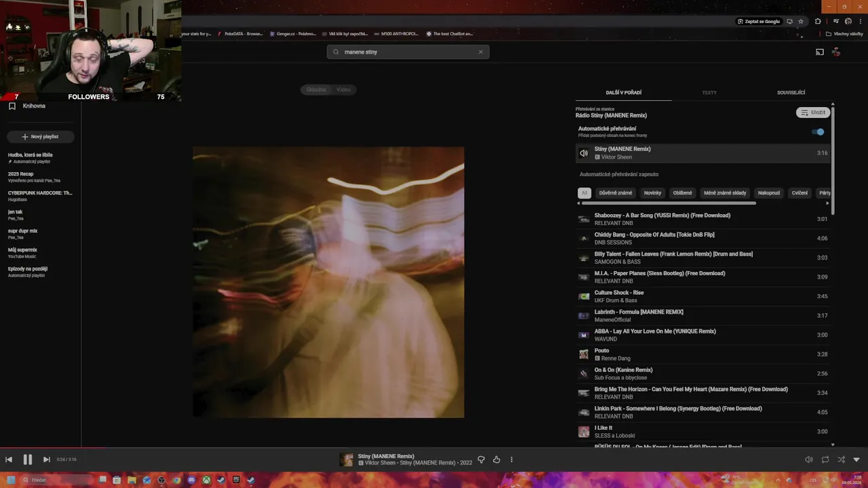The width and height of the screenshot is (868, 488).
Task: Play M.I.A. - Paper Planes bootleg
Action: 703,277
